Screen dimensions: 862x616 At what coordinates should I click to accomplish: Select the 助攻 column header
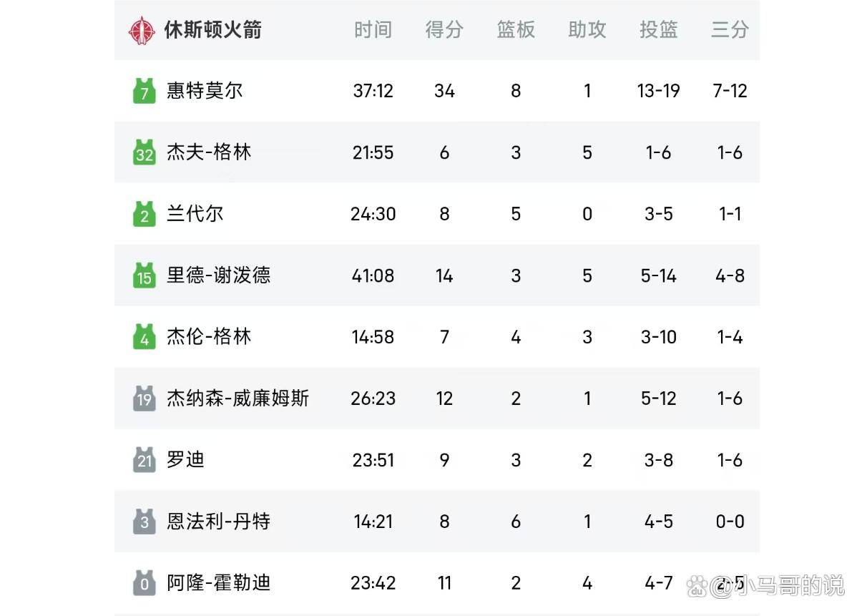tap(587, 29)
